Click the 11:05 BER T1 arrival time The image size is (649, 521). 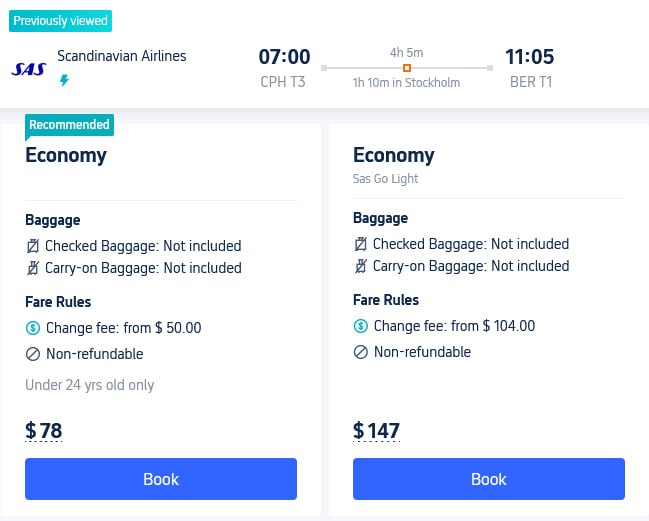tap(530, 68)
